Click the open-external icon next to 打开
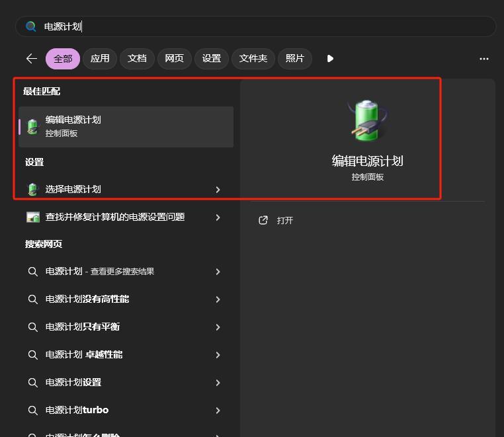 (x=263, y=220)
